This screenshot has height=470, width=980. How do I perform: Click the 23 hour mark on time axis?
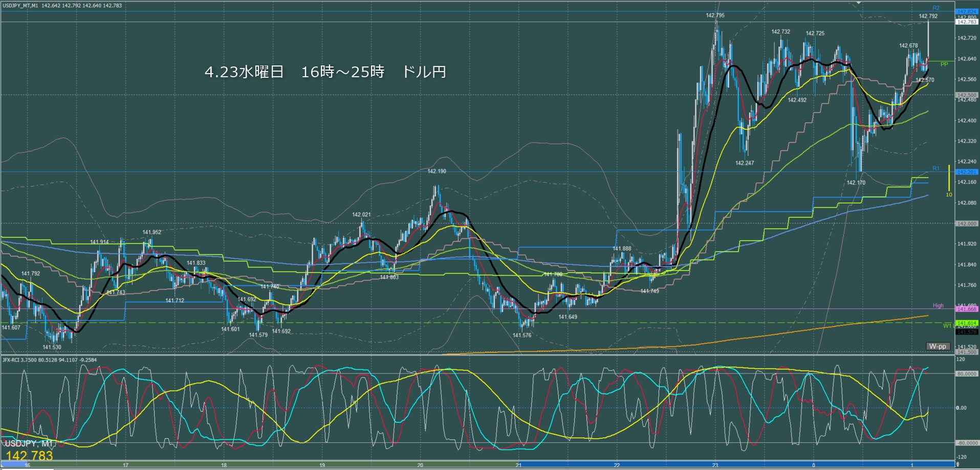point(715,465)
